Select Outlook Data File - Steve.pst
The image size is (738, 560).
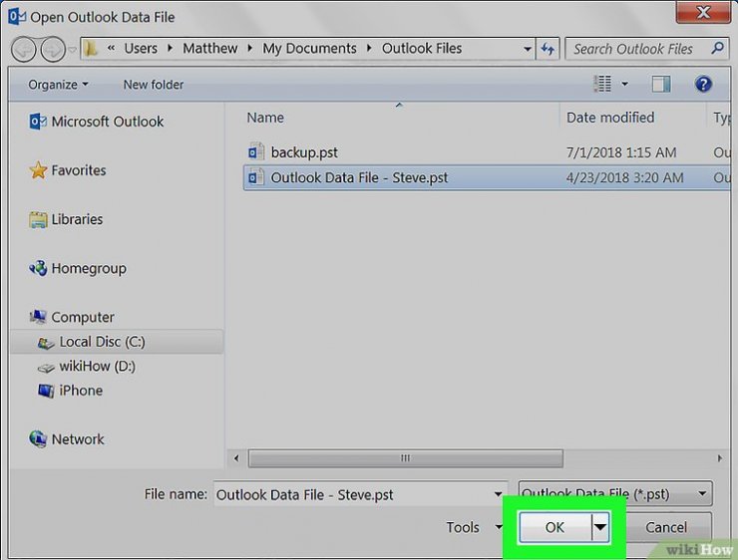(x=359, y=177)
